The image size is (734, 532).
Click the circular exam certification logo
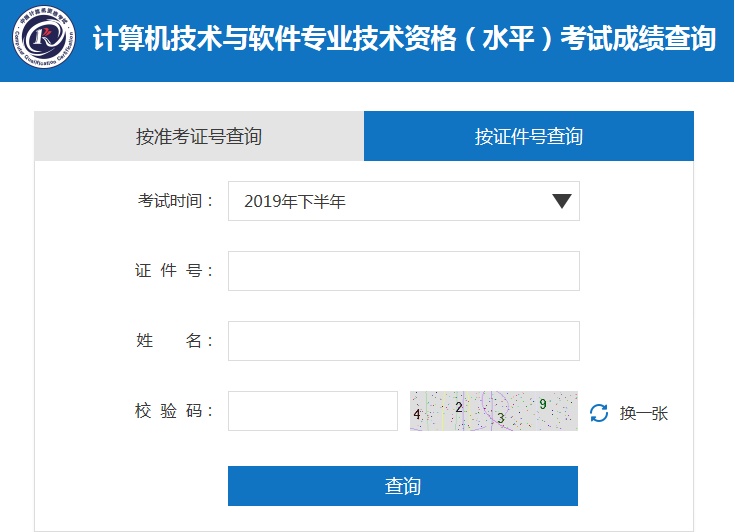coord(44,37)
